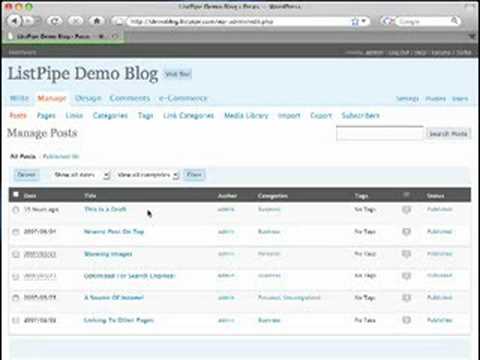Click the ListPipe Demo Blog title
The width and height of the screenshot is (480, 360).
point(83,74)
